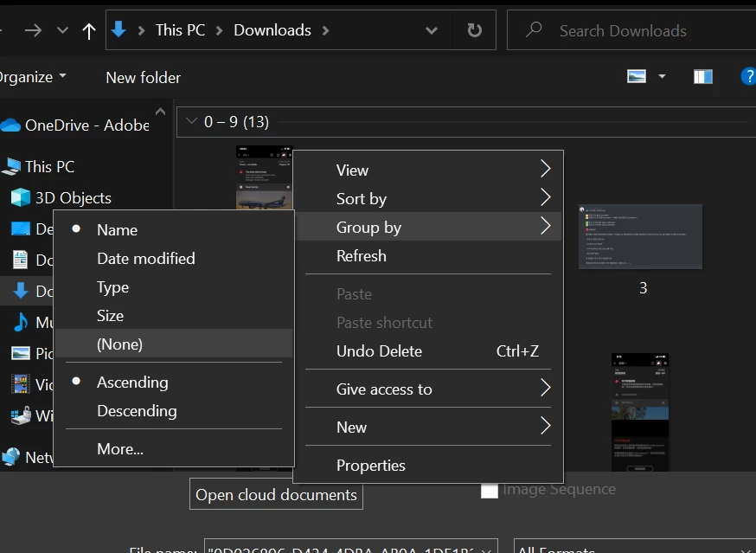
Task: Open More... grouping options
Action: point(174,449)
